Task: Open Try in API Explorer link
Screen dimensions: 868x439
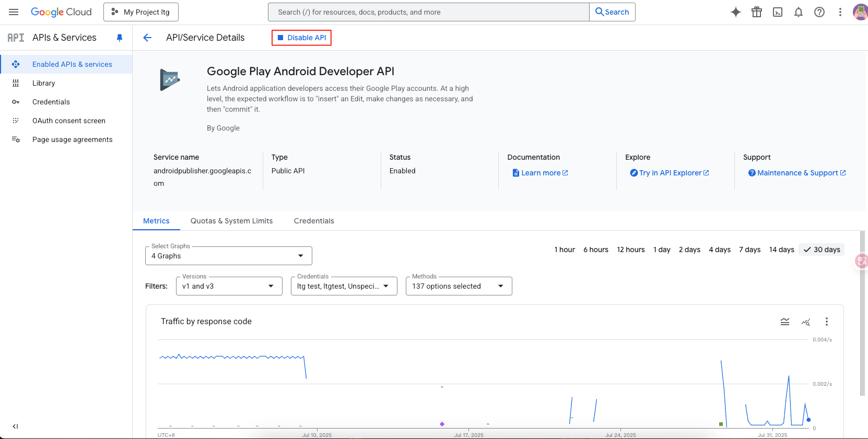Action: pos(670,173)
